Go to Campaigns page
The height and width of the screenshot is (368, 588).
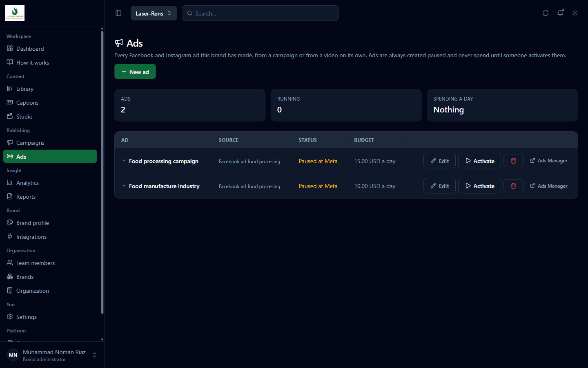[x=50, y=143]
